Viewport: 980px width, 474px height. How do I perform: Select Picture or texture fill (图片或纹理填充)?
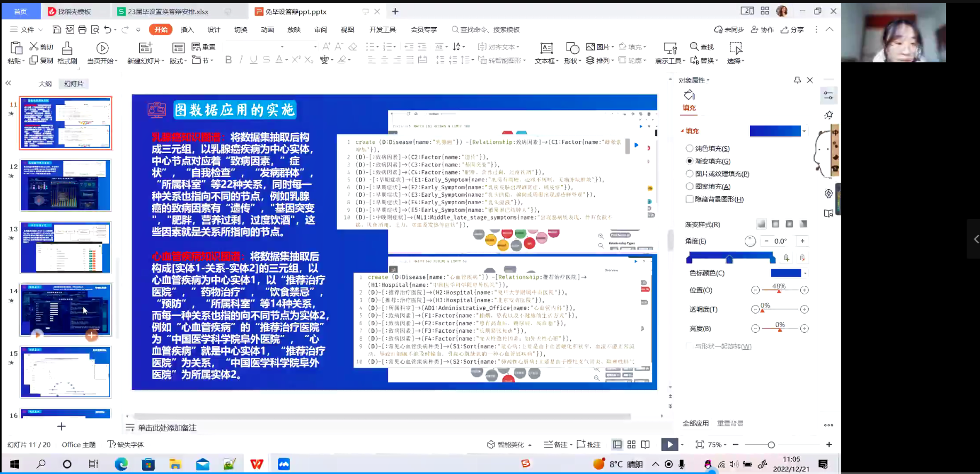point(689,174)
